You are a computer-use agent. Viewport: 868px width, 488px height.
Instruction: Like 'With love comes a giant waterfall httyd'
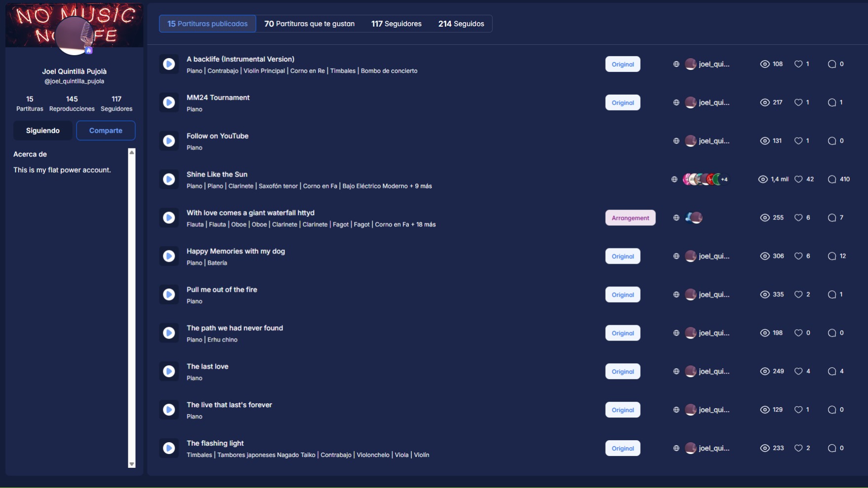pos(798,218)
